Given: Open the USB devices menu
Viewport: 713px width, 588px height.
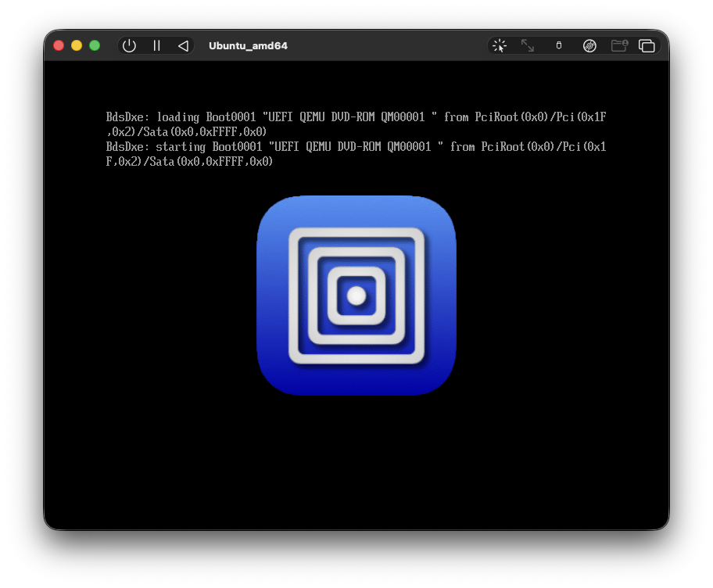Looking at the screenshot, I should (558, 45).
